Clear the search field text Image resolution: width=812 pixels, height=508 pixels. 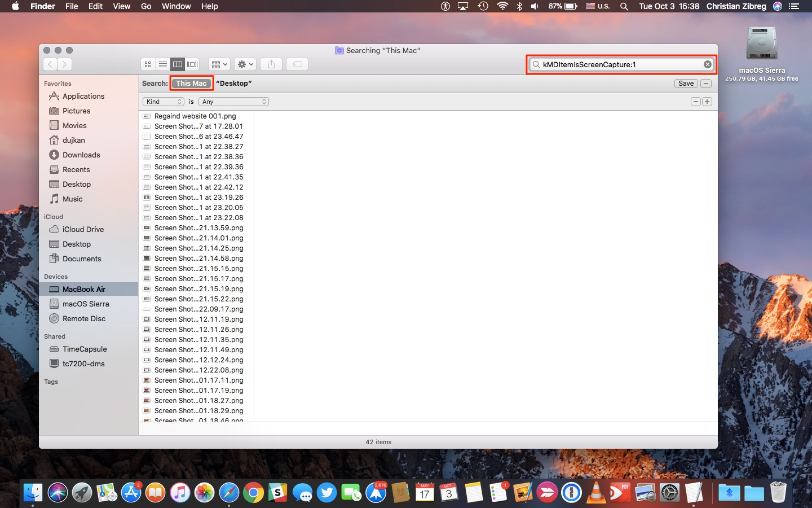click(x=707, y=64)
